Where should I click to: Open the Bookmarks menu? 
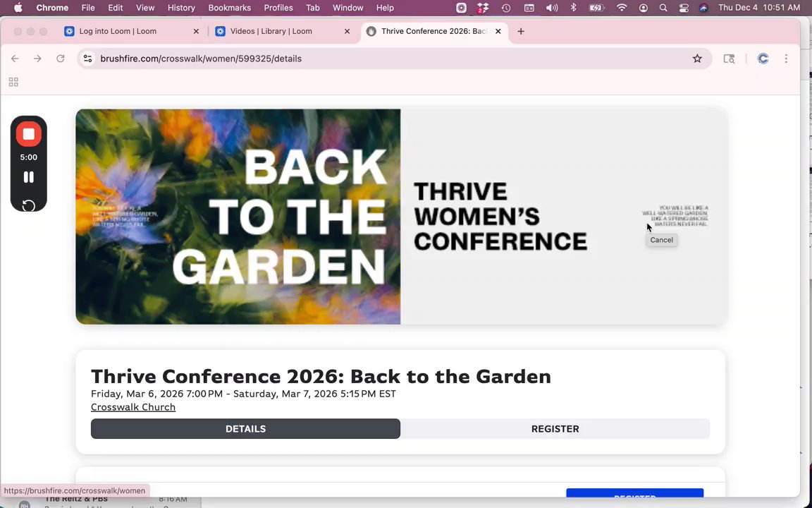point(229,8)
